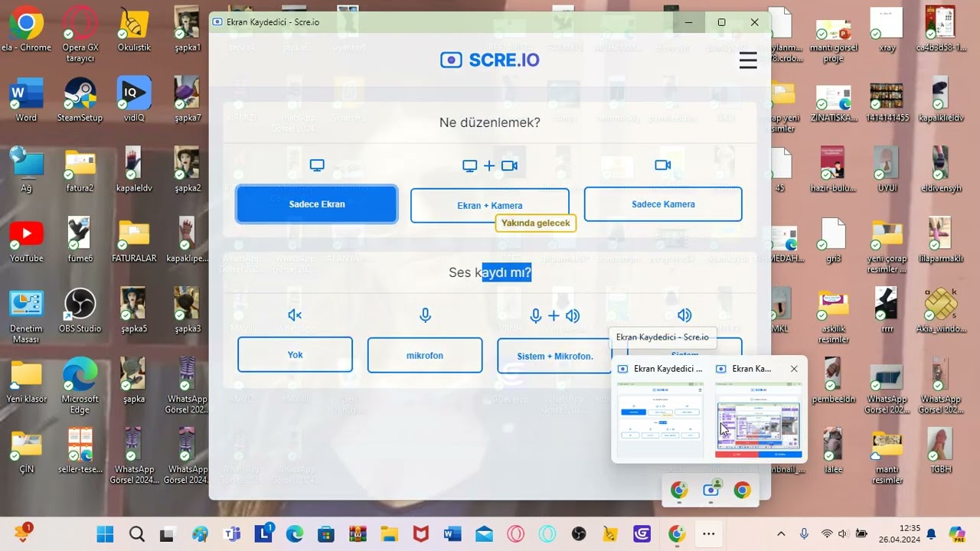Open clock showing 12:35 26.04.2024
The width and height of the screenshot is (980, 551).
[x=900, y=534]
